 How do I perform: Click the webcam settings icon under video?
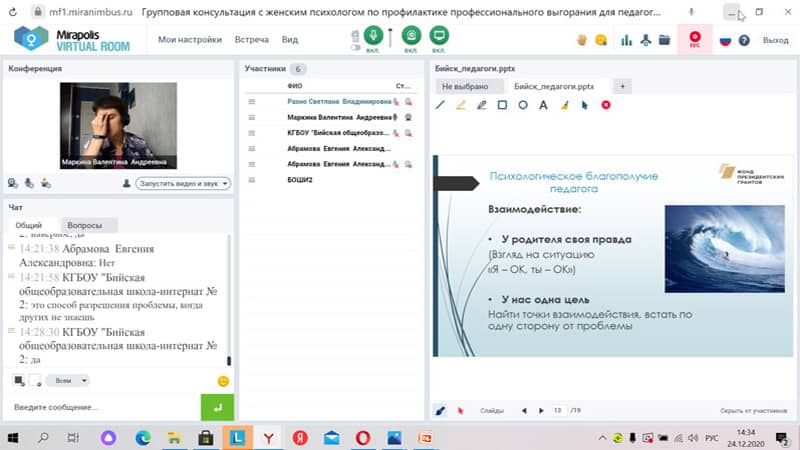pyautogui.click(x=13, y=183)
